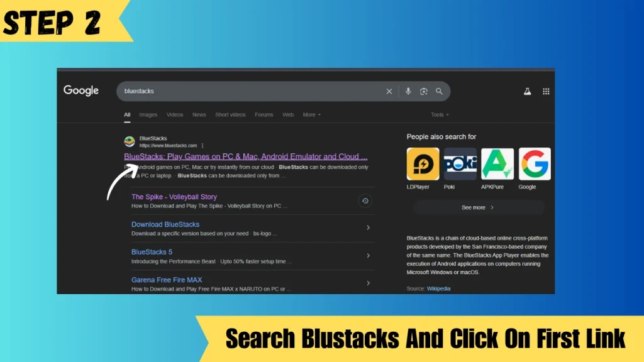Expand the Download BlueStacks chevron
Image resolution: width=644 pixels, height=362 pixels.
[368, 228]
